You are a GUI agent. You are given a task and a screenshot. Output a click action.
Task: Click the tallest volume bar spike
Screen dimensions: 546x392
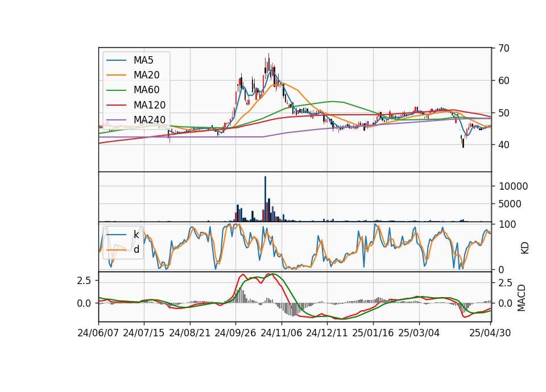[x=266, y=199]
